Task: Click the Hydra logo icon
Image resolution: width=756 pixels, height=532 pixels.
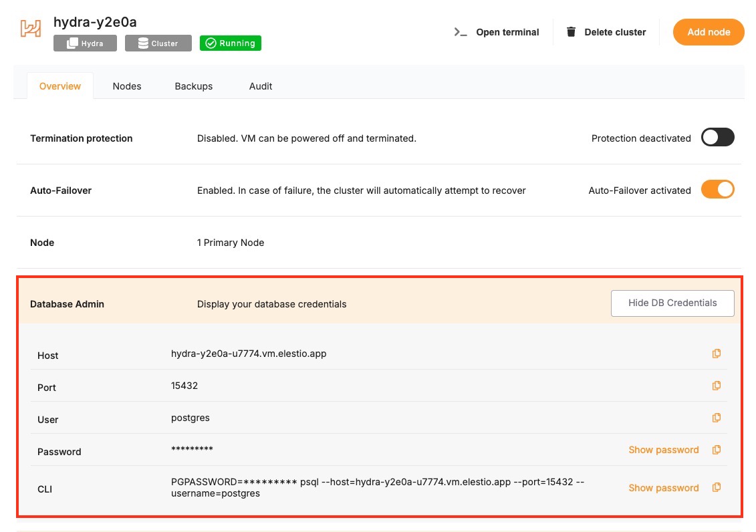Action: click(31, 29)
